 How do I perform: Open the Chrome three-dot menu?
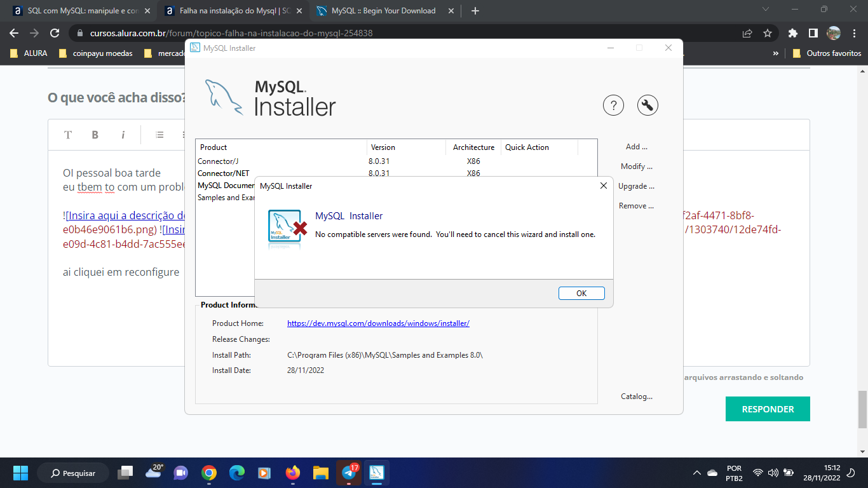(853, 33)
